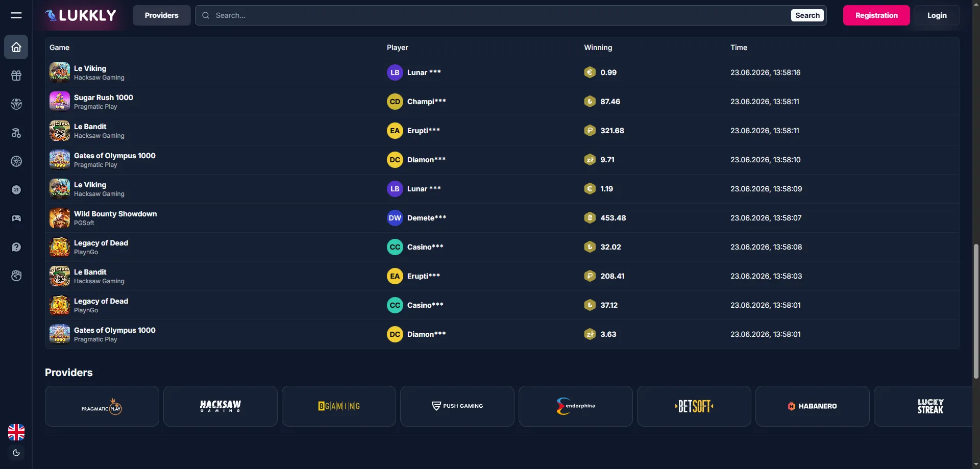Click the bitcoin coin icon beside 453.48
Screen dimensions: 980x469
[x=590, y=218]
